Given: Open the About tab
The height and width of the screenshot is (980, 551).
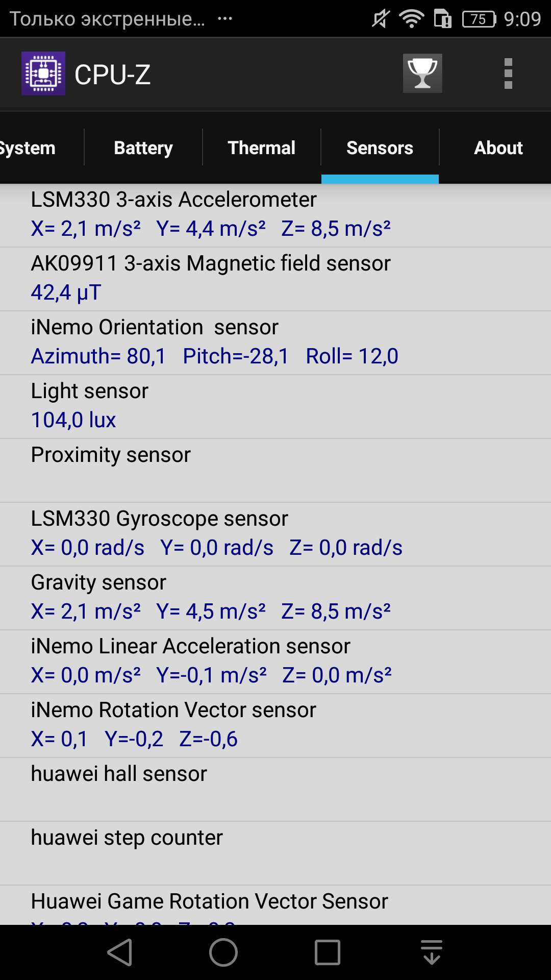Looking at the screenshot, I should 498,148.
